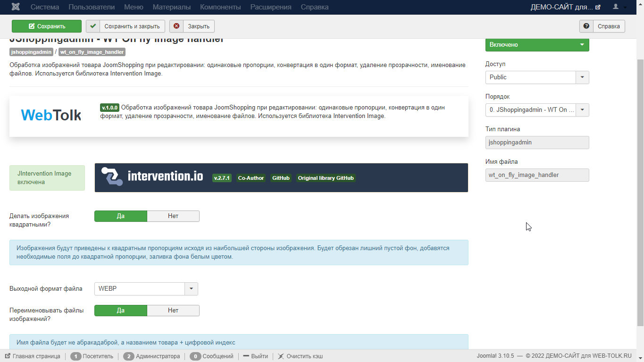Open the Компоненты menu
The width and height of the screenshot is (644, 362).
coord(220,7)
